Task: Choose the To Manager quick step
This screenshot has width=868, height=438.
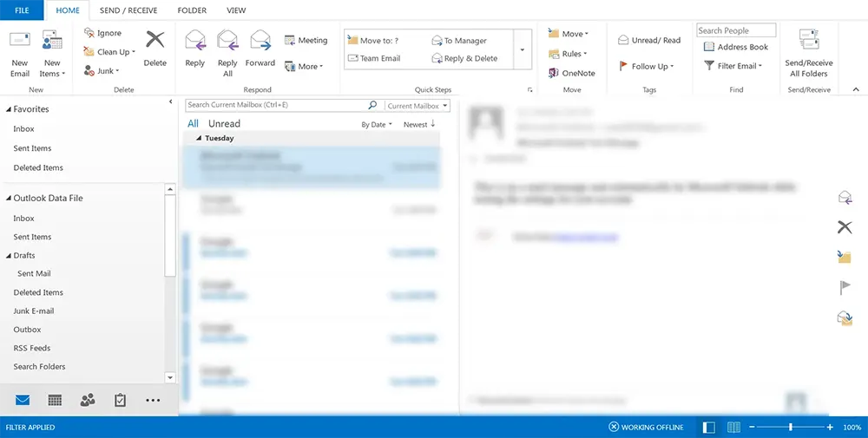Action: (459, 41)
